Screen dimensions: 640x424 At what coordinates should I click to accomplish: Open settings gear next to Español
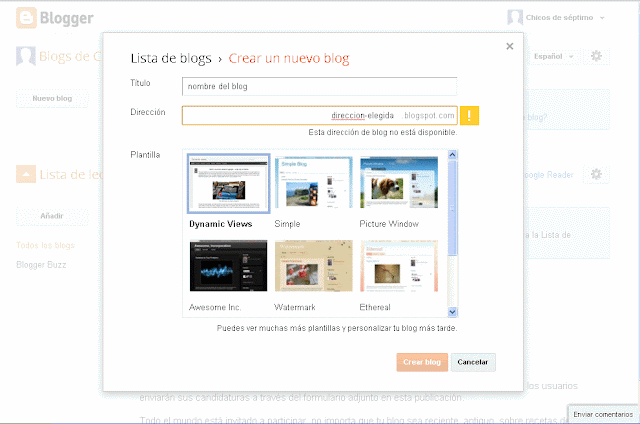[x=596, y=56]
